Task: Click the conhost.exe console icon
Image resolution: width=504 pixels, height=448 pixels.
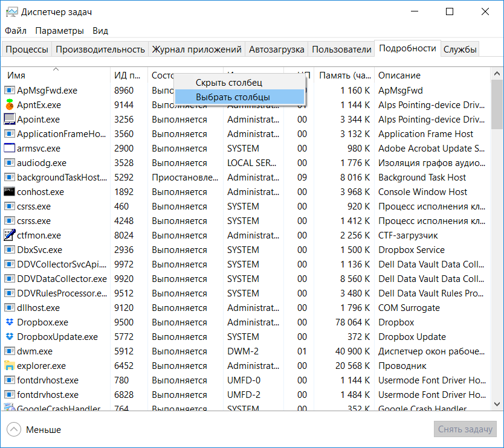Action: point(10,192)
